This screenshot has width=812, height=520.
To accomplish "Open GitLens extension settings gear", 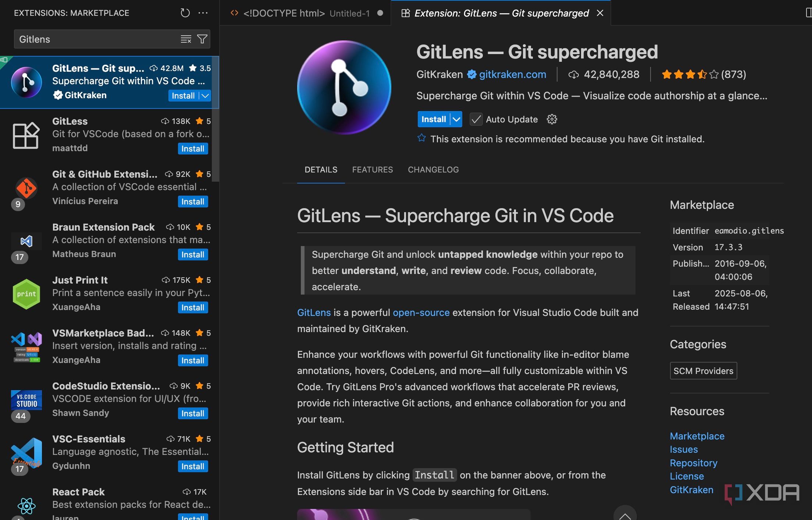I will 552,119.
